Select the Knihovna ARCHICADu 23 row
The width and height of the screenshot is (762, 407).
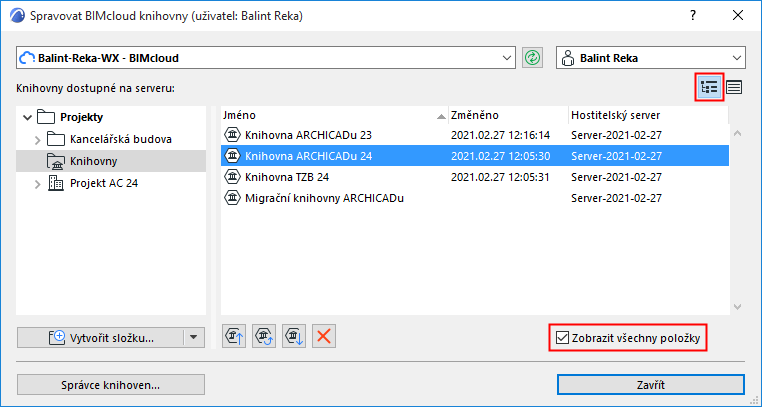475,135
